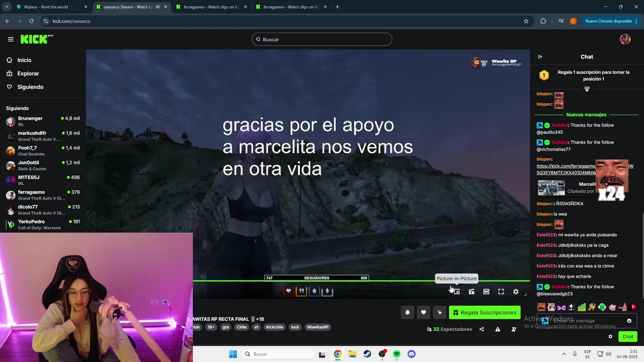Screen dimensions: 644x362
Task: Enter fullscreen mode in the player
Action: tap(501, 292)
